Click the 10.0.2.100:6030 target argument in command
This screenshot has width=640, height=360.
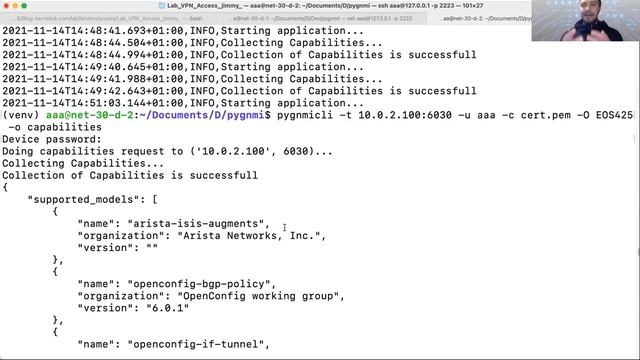(x=405, y=115)
